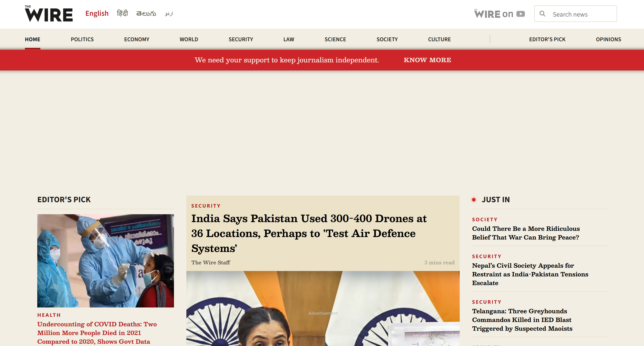The width and height of the screenshot is (644, 346).
Task: Go to SCIENCE section
Action: tap(335, 39)
